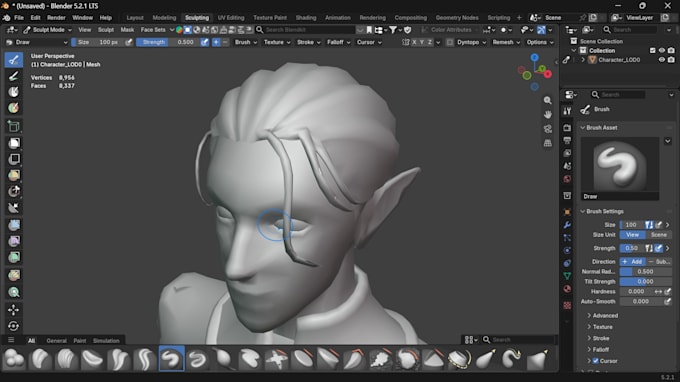Toggle Collection exclude checkbox

pyautogui.click(x=653, y=51)
